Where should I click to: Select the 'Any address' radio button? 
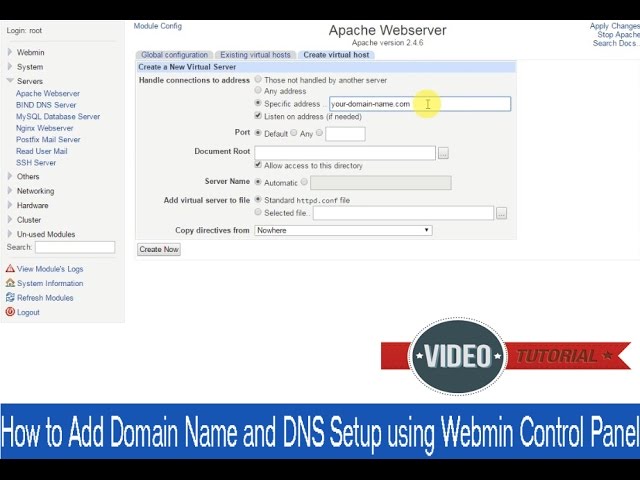pyautogui.click(x=258, y=90)
